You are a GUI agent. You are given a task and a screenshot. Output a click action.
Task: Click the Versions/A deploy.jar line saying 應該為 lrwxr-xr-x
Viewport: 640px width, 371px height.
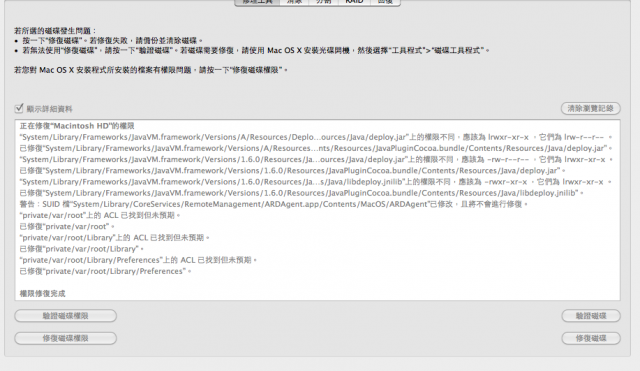(316, 137)
